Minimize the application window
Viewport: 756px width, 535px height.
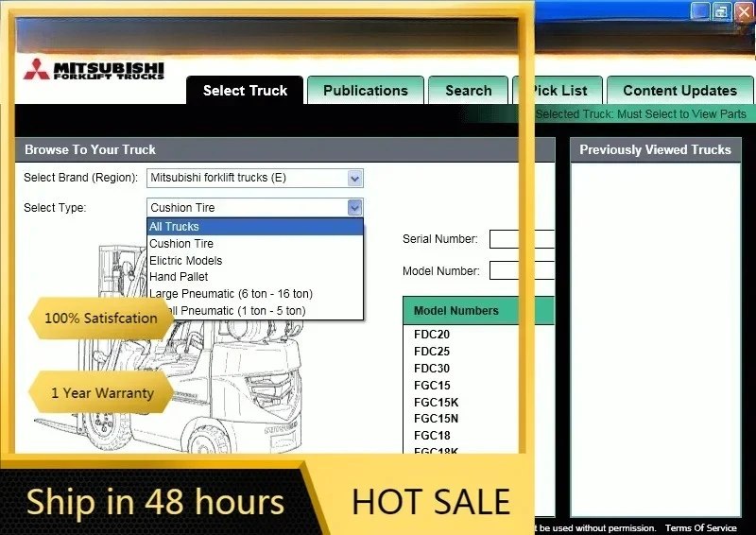[699, 11]
